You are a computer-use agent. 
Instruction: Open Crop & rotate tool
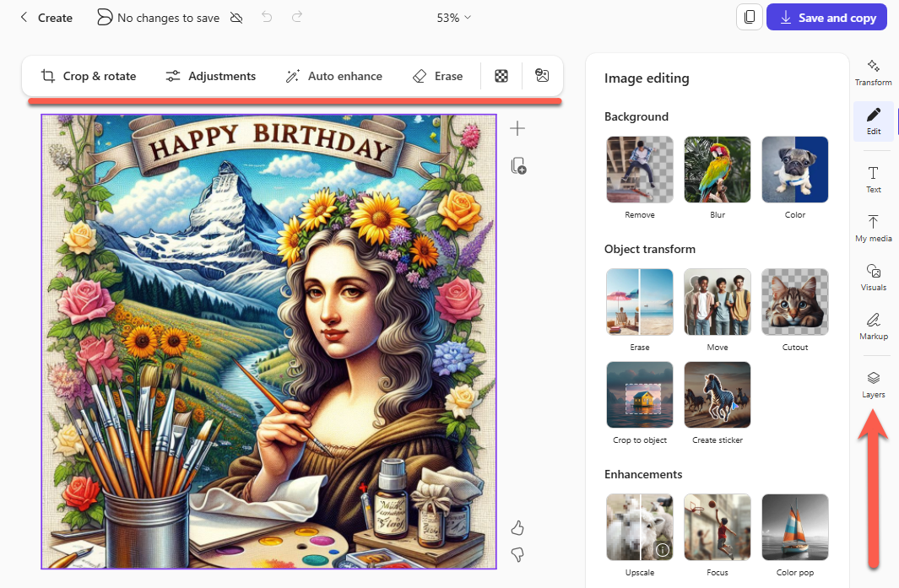point(89,76)
